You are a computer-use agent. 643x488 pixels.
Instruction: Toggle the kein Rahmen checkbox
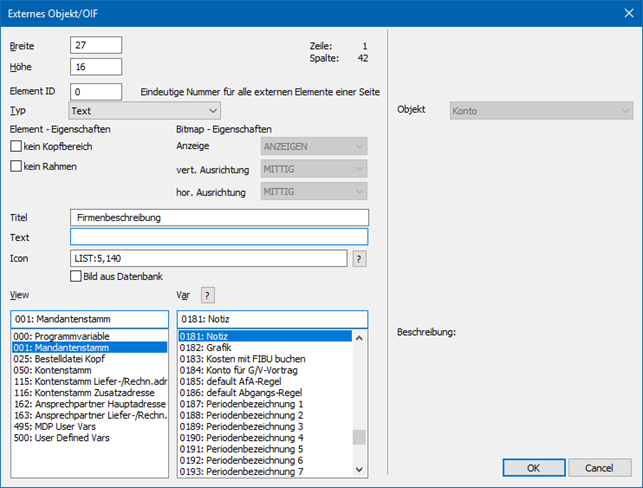(16, 167)
